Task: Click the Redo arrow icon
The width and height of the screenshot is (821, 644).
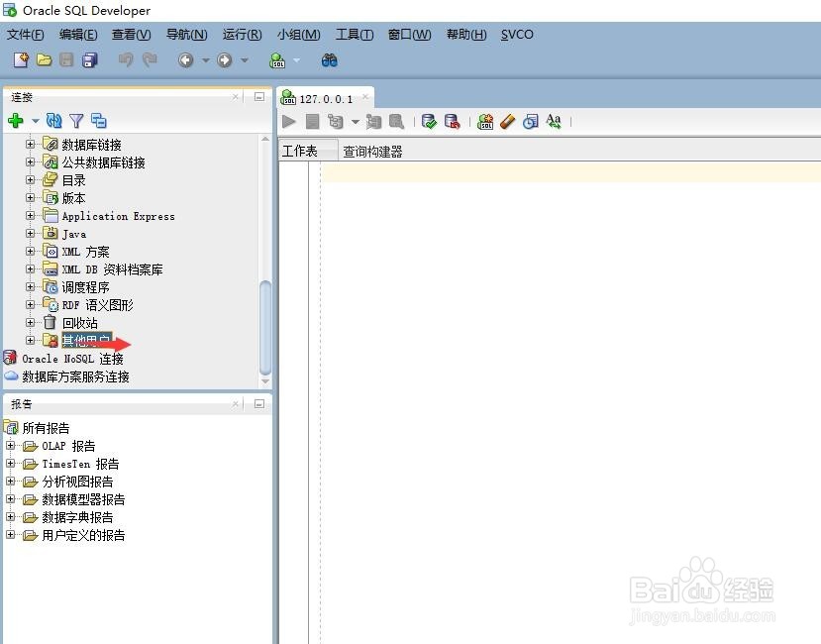Action: coord(150,60)
